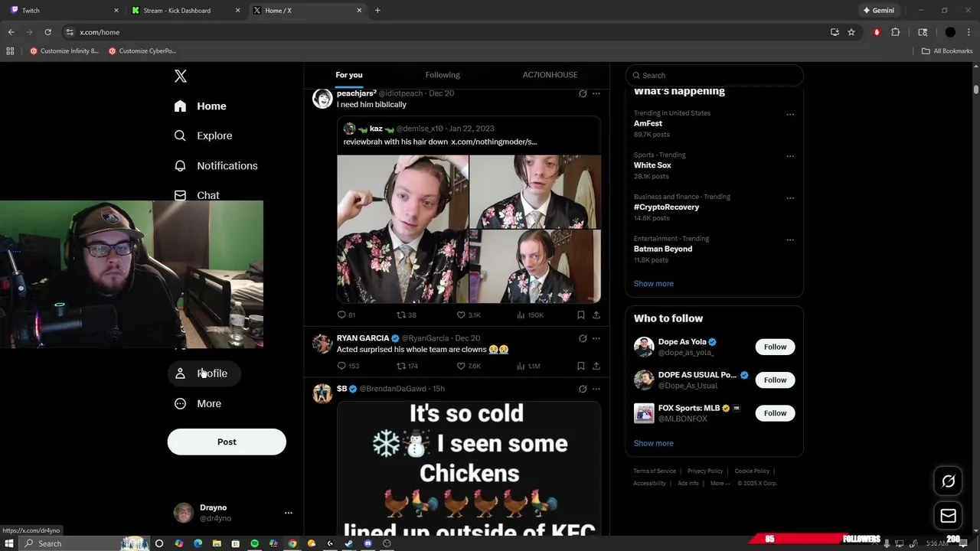Image resolution: width=980 pixels, height=551 pixels.
Task: Open Profile from the sidebar
Action: pyautogui.click(x=203, y=373)
